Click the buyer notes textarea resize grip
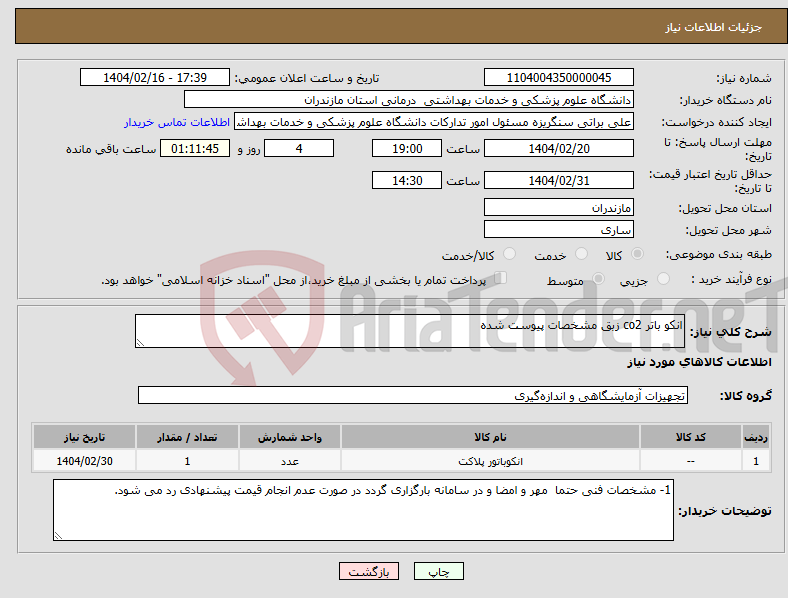The height and width of the screenshot is (598, 788). [58, 536]
